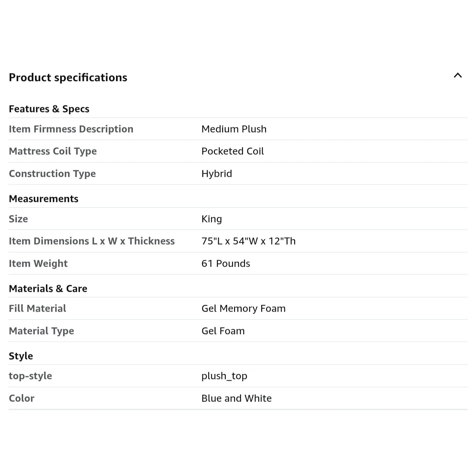The image size is (476, 476).
Task: Click the Product specifications heading
Action: point(68,77)
